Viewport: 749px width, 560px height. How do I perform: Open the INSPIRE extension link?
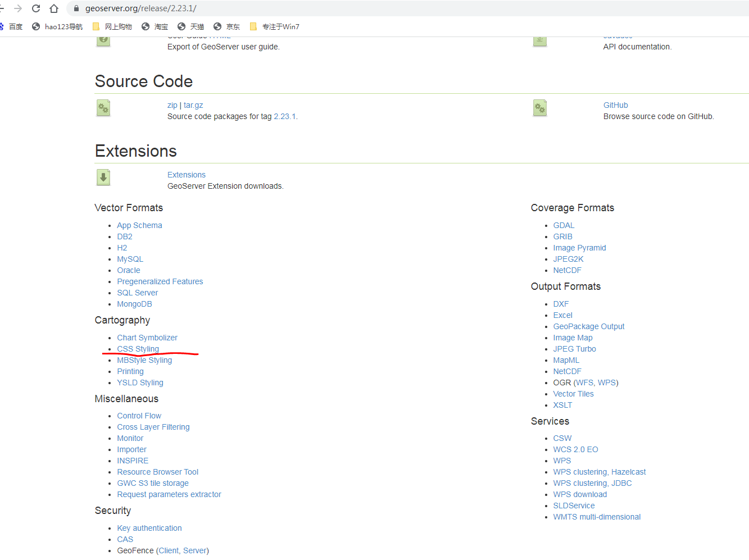click(133, 461)
